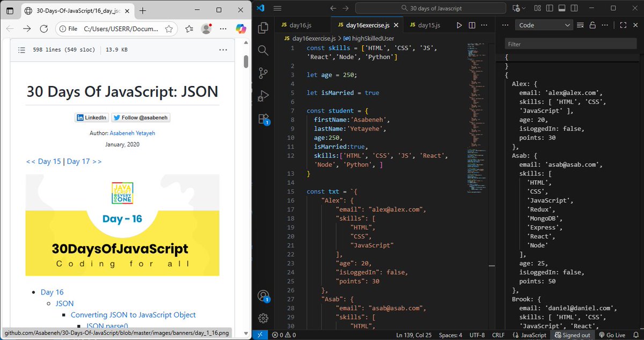Viewport: 644px width, 340px height.
Task: Maximize the output panel size
Action: click(x=623, y=25)
